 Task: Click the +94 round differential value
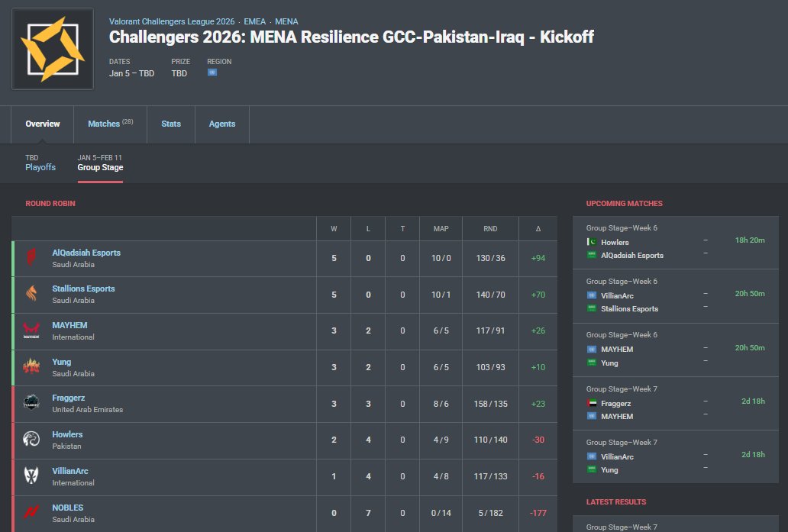538,258
